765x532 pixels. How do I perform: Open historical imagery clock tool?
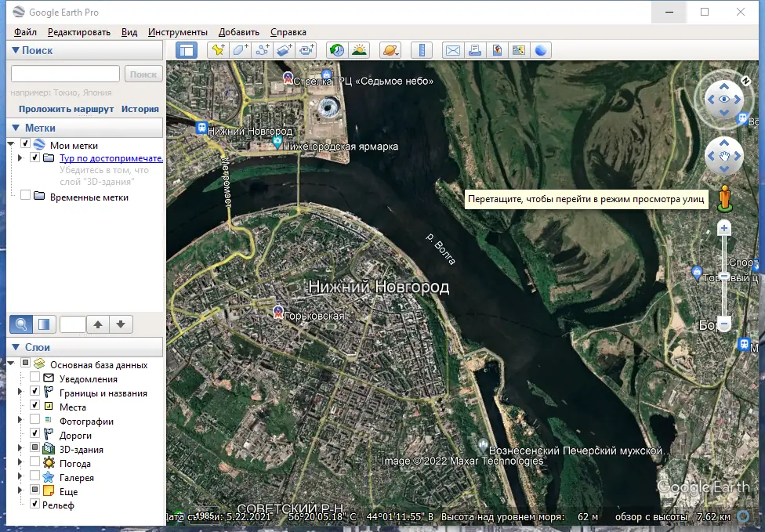point(337,50)
